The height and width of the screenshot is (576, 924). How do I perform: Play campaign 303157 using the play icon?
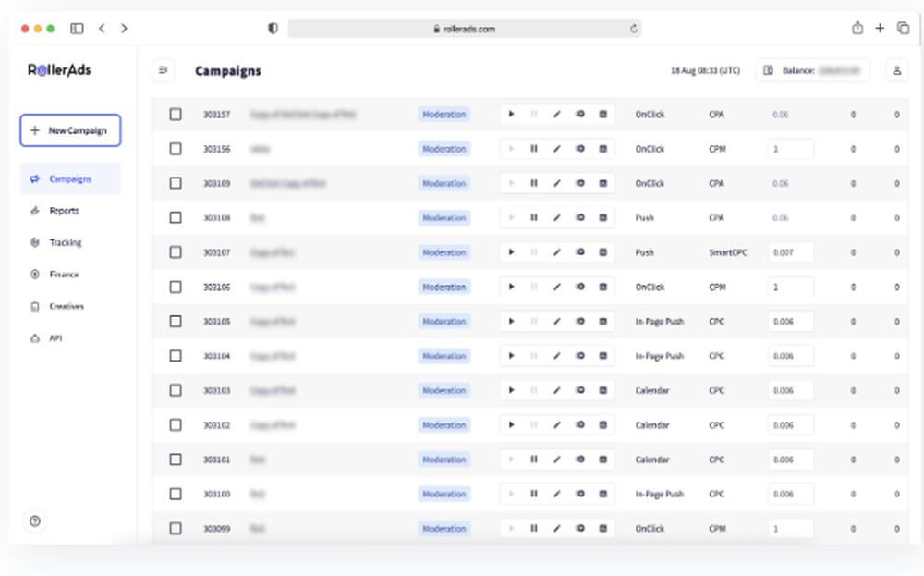(512, 115)
